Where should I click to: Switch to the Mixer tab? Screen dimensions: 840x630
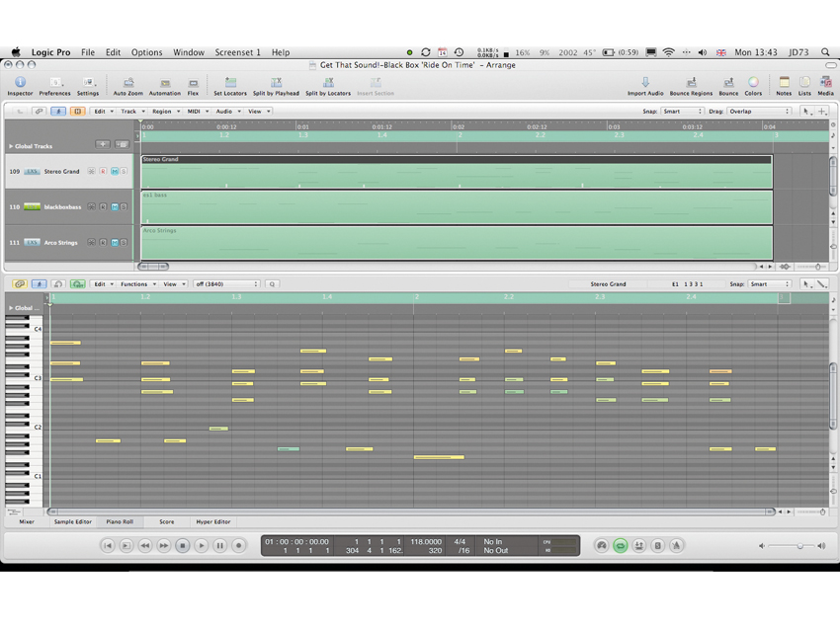27,522
